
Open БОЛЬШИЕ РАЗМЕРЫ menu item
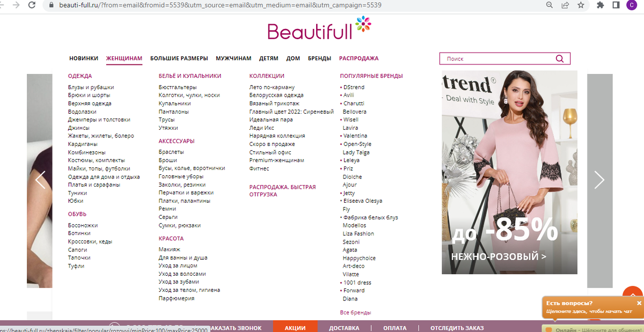point(179,58)
